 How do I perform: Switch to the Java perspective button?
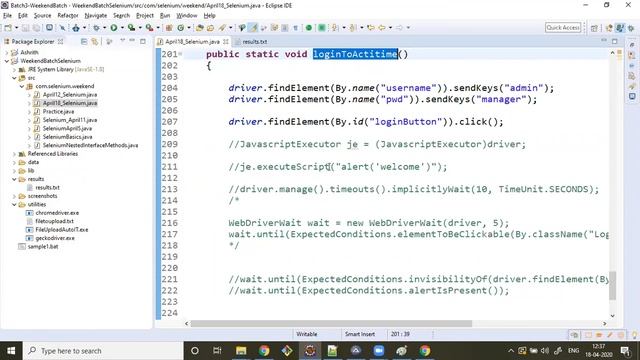[620, 28]
